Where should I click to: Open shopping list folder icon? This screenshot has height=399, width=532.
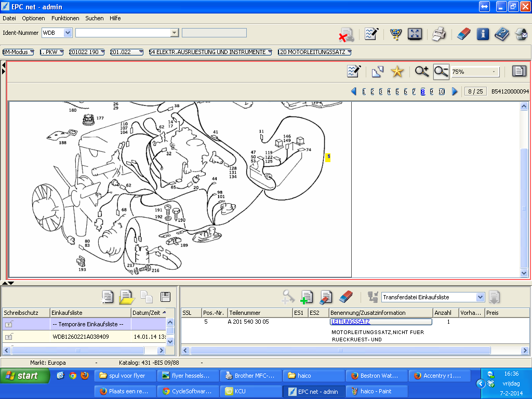pyautogui.click(x=127, y=297)
